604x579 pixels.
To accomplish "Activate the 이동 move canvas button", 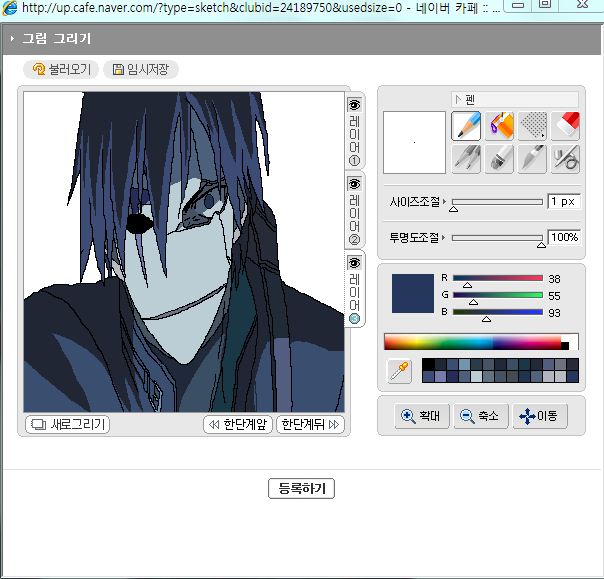I will point(540,416).
